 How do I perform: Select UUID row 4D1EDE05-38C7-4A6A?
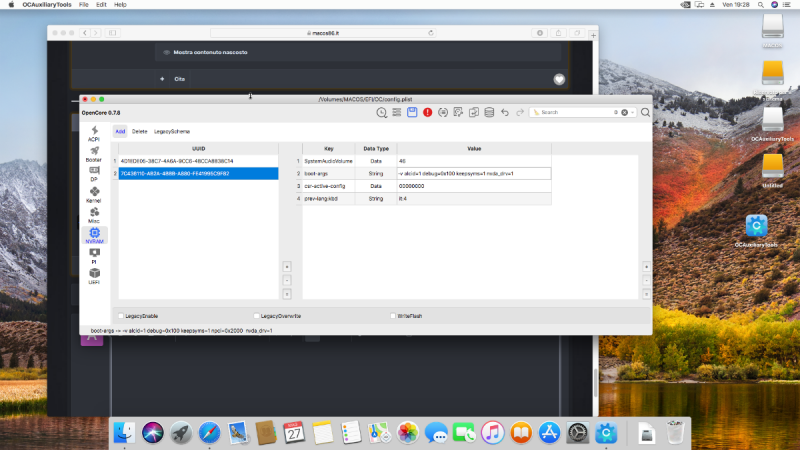click(x=198, y=161)
